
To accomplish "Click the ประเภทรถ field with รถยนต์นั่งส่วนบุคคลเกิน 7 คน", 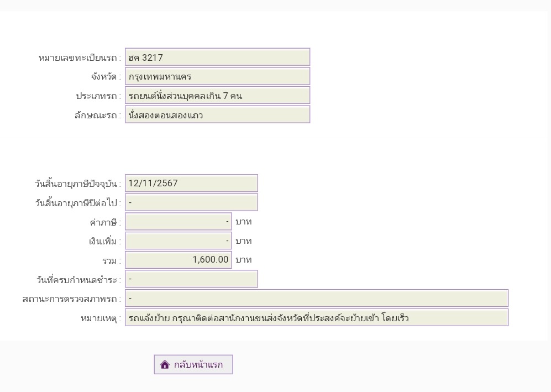I will pyautogui.click(x=218, y=95).
